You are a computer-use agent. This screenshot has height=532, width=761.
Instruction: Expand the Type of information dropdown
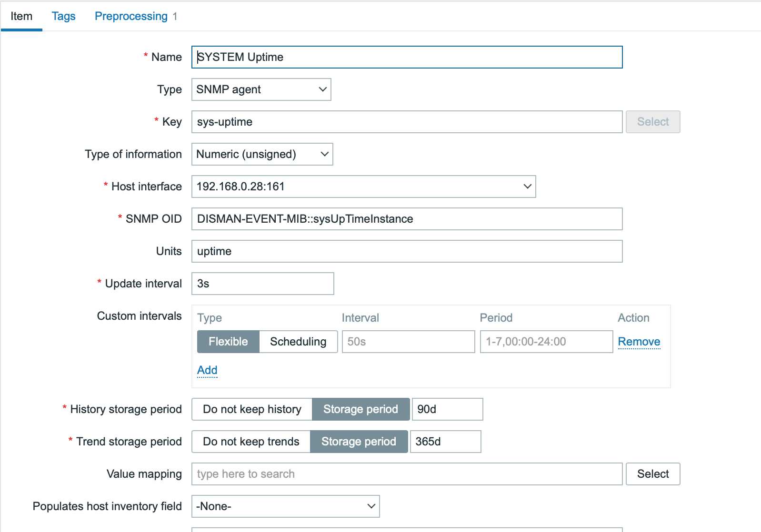point(262,154)
